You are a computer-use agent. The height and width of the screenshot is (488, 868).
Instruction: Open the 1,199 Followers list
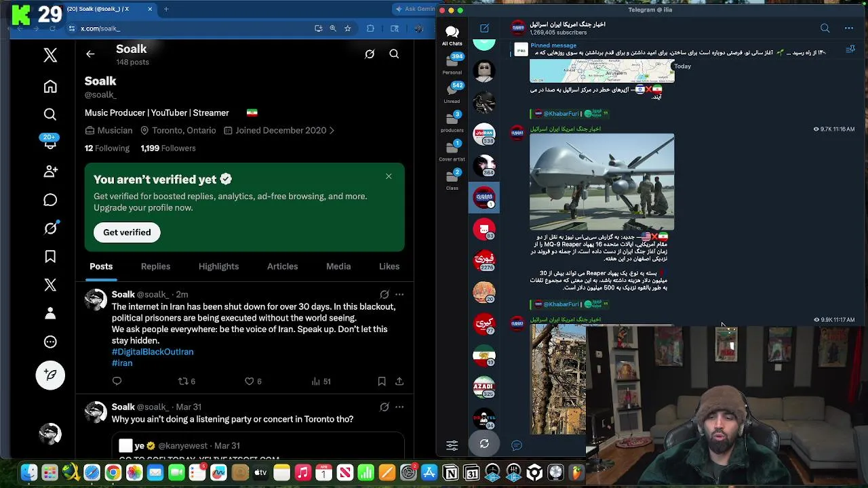tap(168, 148)
